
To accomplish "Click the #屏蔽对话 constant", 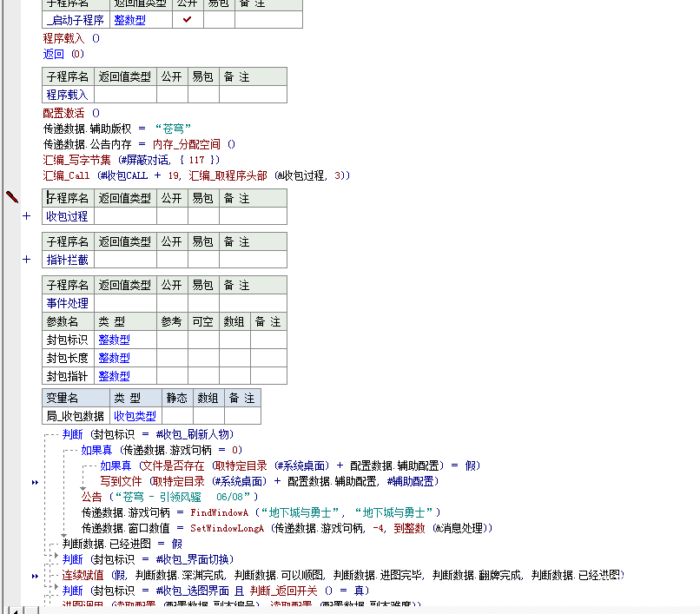I will (x=146, y=160).
